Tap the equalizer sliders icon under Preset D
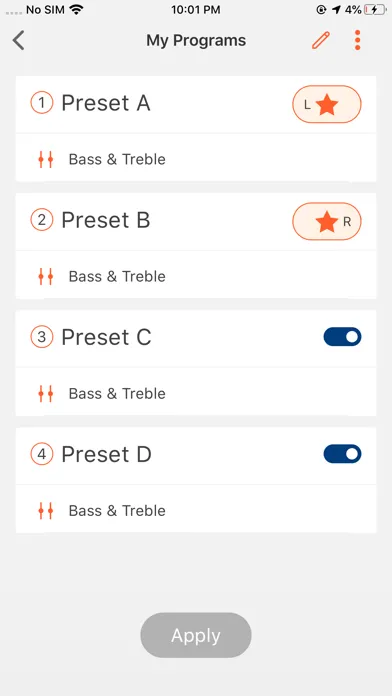Viewport: 392px width, 696px height. point(45,510)
